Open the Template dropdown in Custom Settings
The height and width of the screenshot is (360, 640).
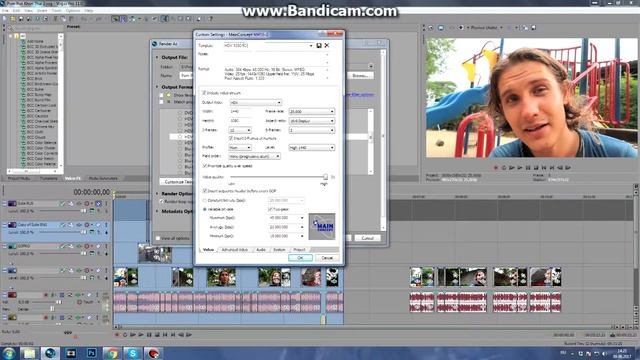click(x=311, y=46)
